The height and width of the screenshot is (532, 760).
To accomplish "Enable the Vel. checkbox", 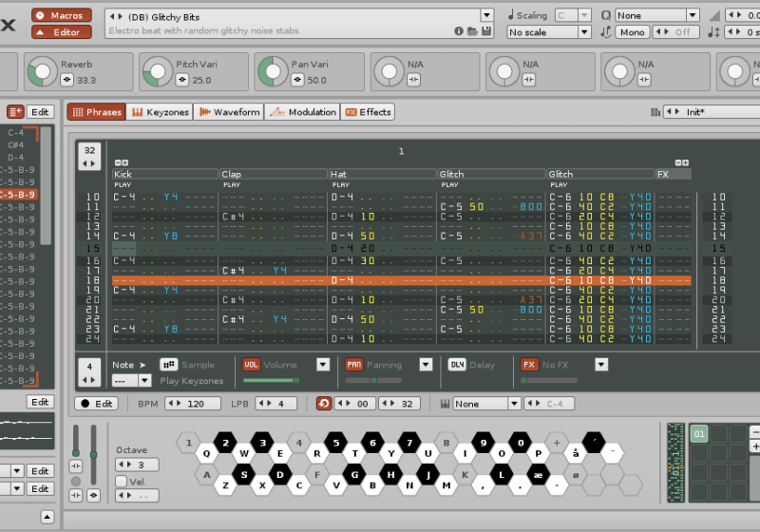I will pos(122,481).
